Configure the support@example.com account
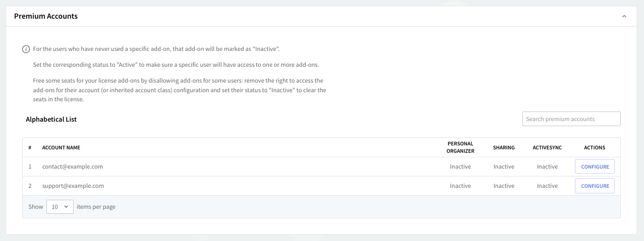 point(595,186)
